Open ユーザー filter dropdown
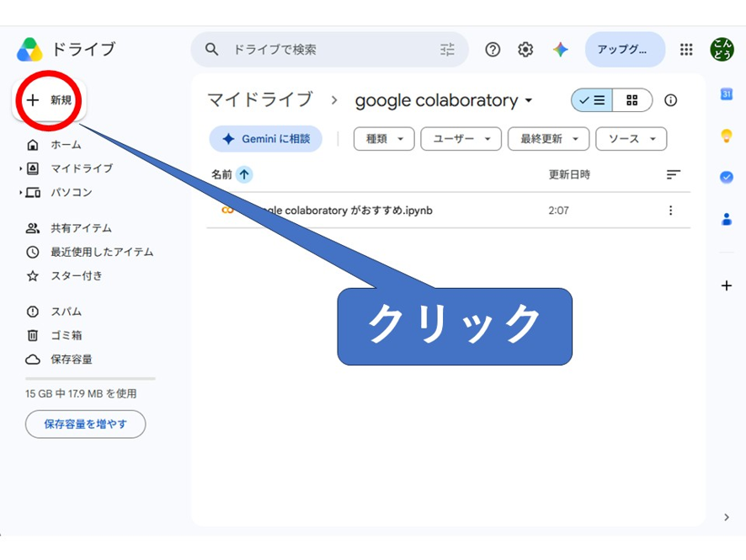 coord(461,139)
